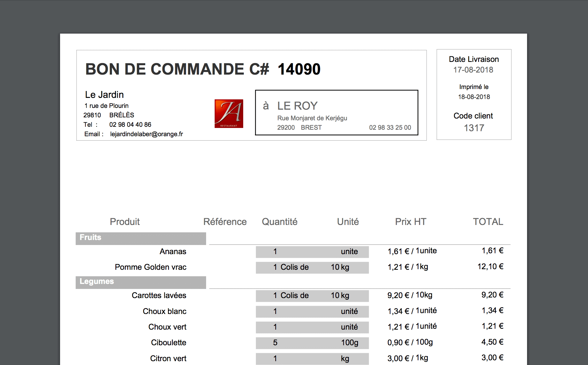Click the Ciboulette total 4,50 €

492,342
